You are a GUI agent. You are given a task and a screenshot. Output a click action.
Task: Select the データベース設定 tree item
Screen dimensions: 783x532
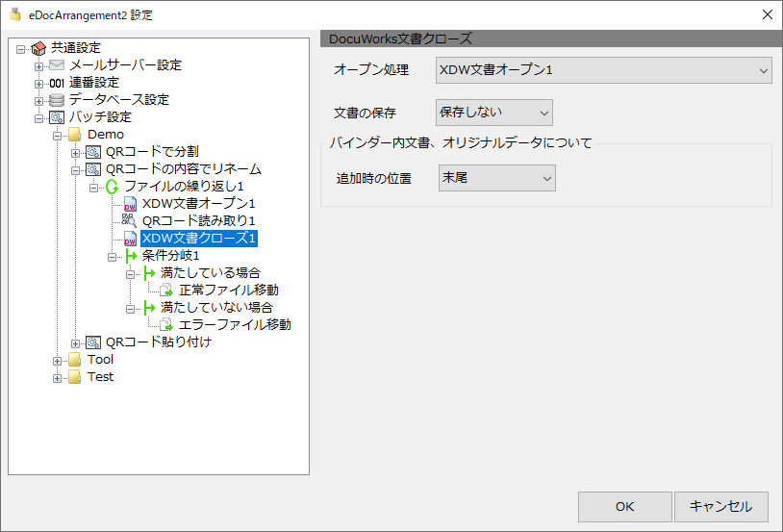coord(119,100)
